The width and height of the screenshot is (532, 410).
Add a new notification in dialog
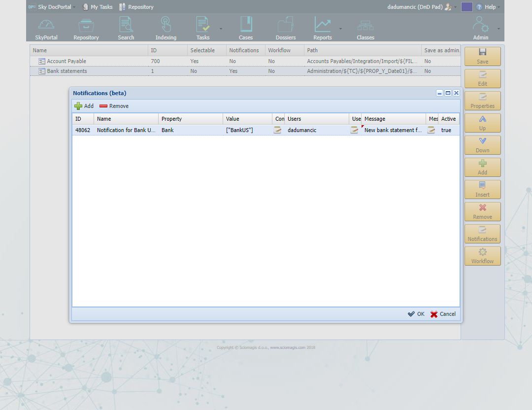pos(84,106)
